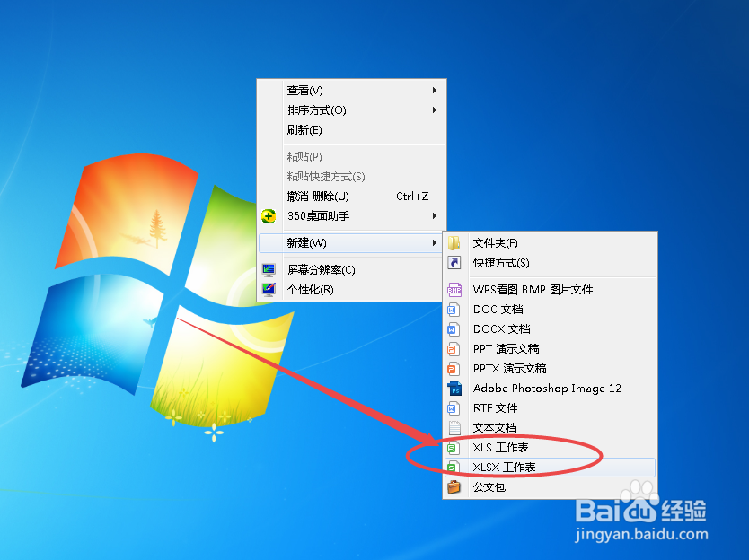Click the RTF 文件 file icon
The height and width of the screenshot is (560, 749).
(x=454, y=408)
